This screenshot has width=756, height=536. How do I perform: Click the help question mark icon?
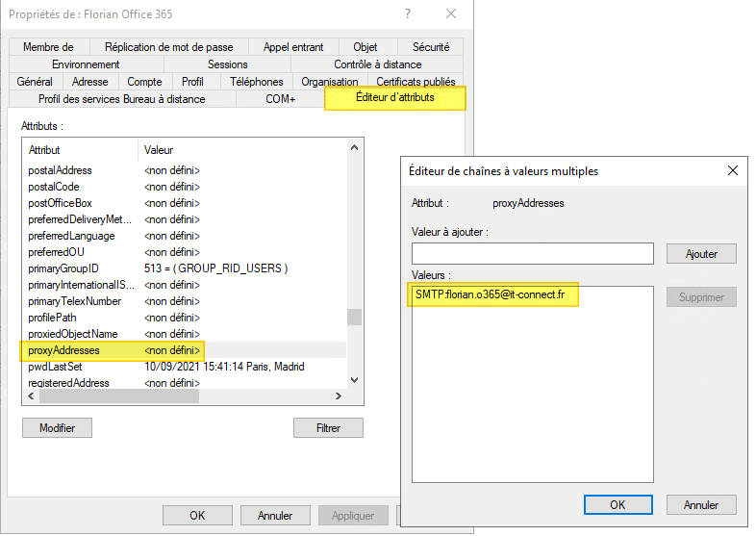408,13
